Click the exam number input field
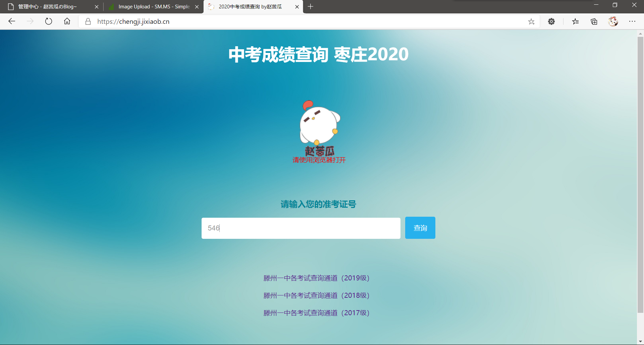 301,228
